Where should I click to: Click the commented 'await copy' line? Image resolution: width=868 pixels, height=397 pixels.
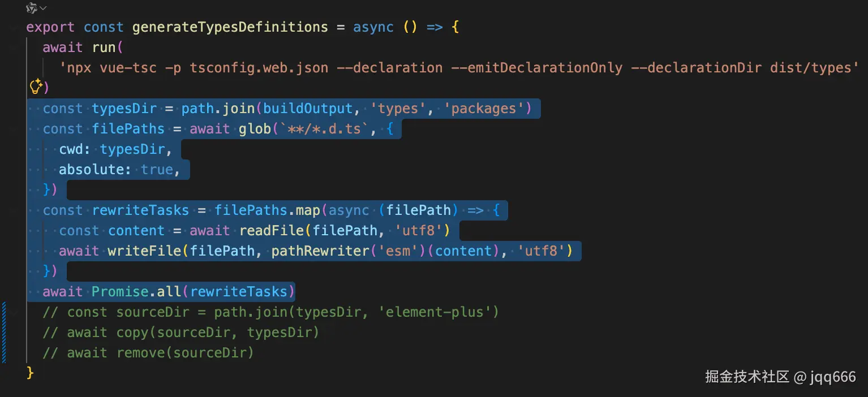click(x=181, y=333)
